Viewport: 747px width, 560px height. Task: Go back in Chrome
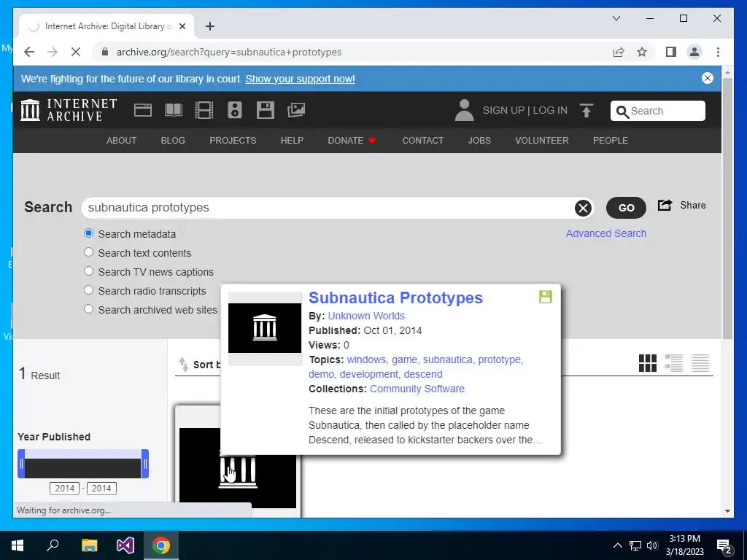pyautogui.click(x=29, y=52)
